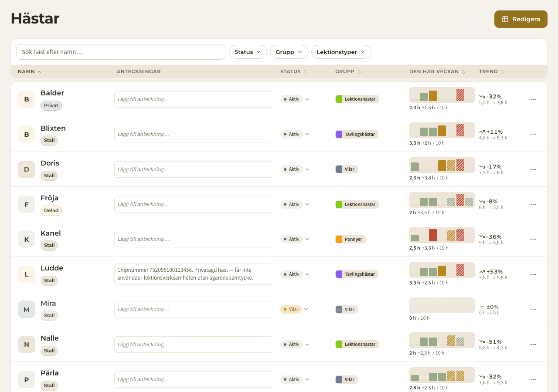Viewport: 558px width, 392px height.
Task: Sort the table by Namn column
Action: tap(30, 71)
